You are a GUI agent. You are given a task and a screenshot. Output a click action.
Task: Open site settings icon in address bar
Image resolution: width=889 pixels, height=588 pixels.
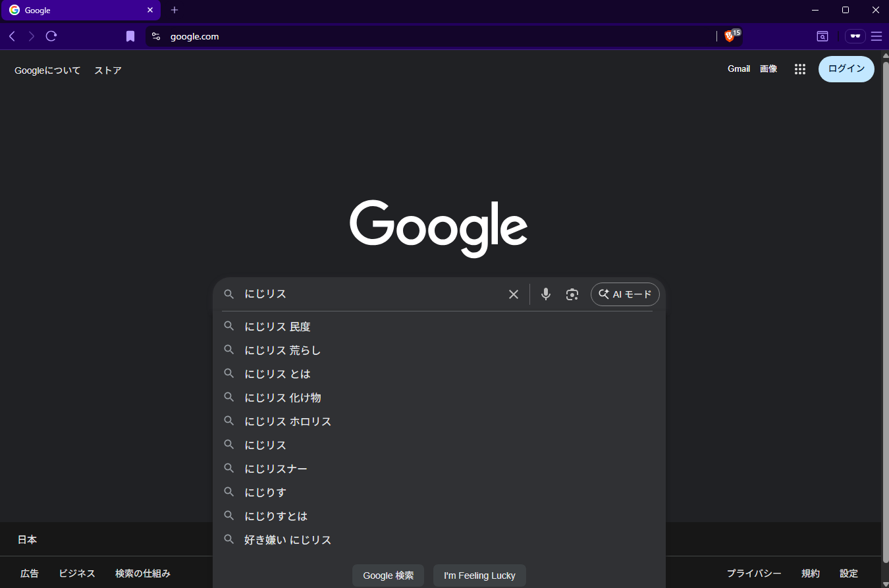[x=156, y=36]
